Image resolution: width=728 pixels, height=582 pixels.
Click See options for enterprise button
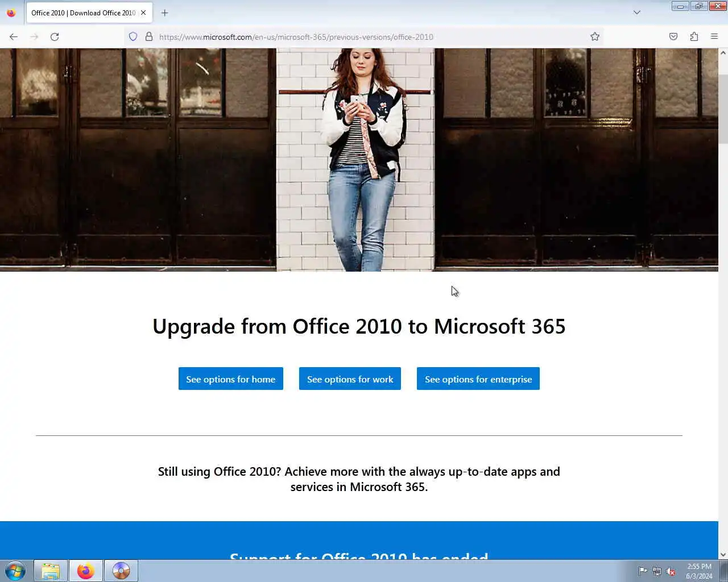click(478, 379)
